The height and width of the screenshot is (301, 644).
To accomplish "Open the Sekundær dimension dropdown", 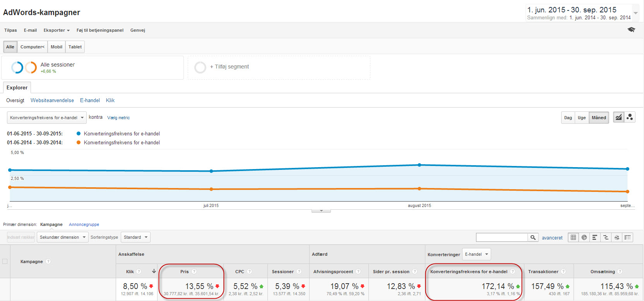I will [62, 237].
